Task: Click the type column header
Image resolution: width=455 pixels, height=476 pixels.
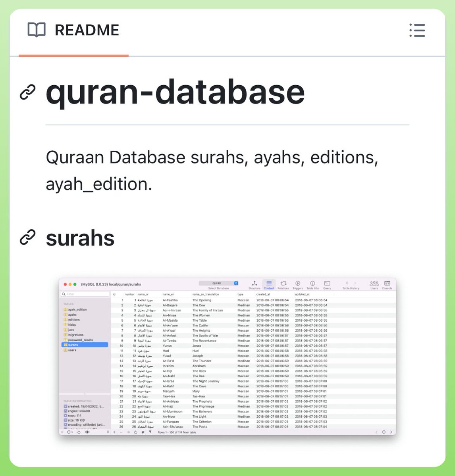Action: coord(240,294)
